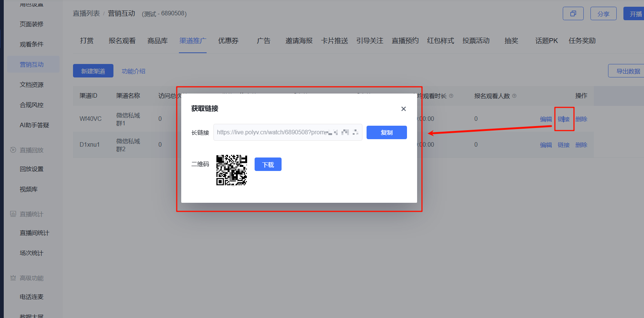Get link for channel Wf40VC

coord(563,119)
